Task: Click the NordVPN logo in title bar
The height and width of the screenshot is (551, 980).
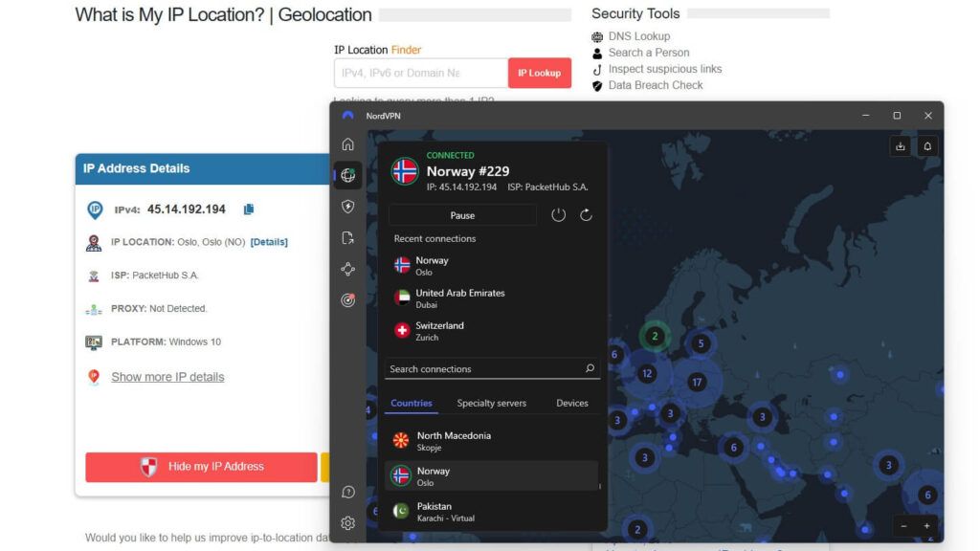Action: [348, 116]
